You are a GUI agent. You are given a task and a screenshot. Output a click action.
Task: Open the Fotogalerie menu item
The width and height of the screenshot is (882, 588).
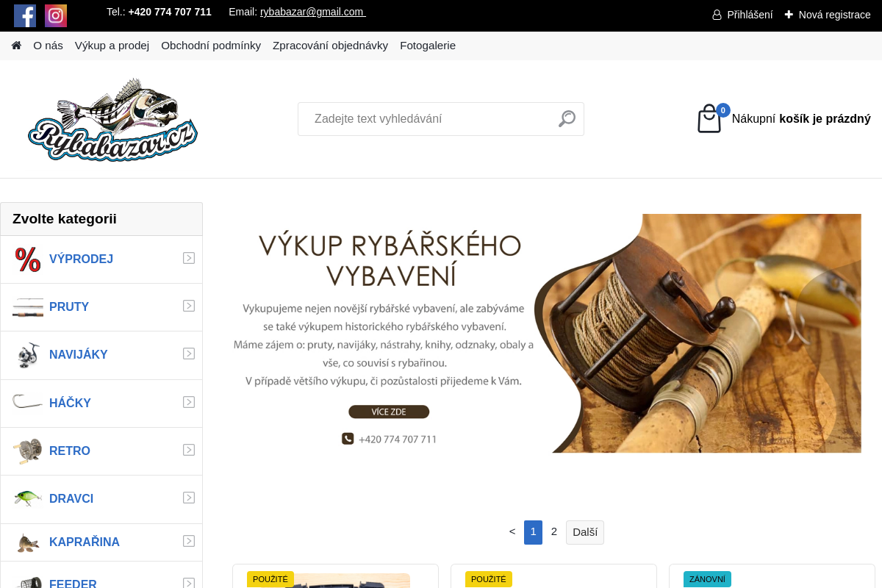pos(428,45)
